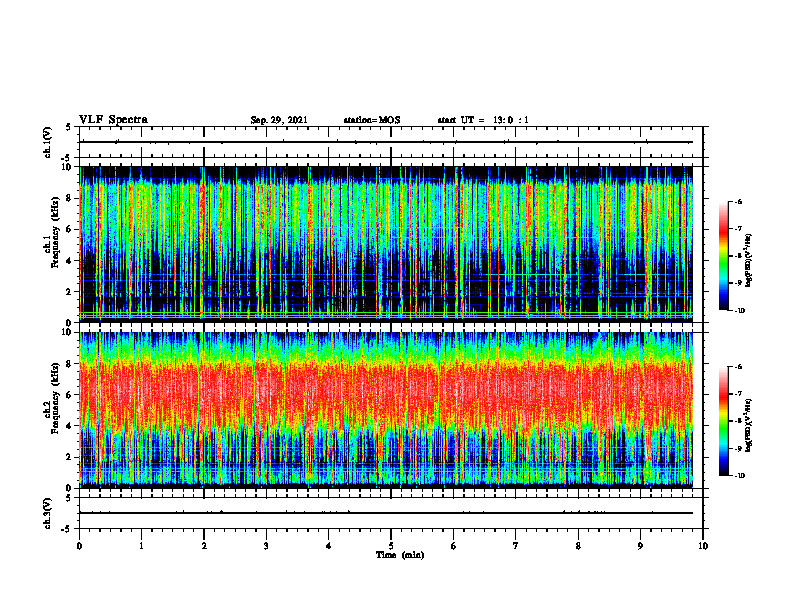Click time axis tick label 7

click(516, 546)
